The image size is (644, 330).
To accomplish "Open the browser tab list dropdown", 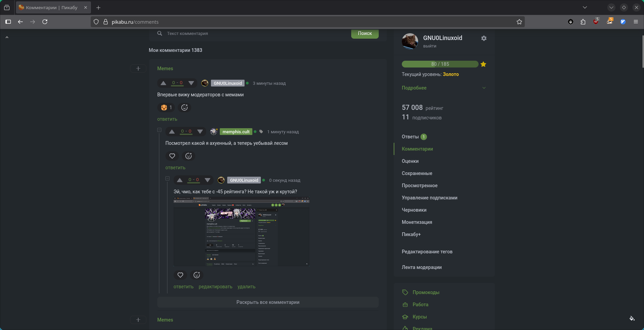I will pyautogui.click(x=585, y=7).
